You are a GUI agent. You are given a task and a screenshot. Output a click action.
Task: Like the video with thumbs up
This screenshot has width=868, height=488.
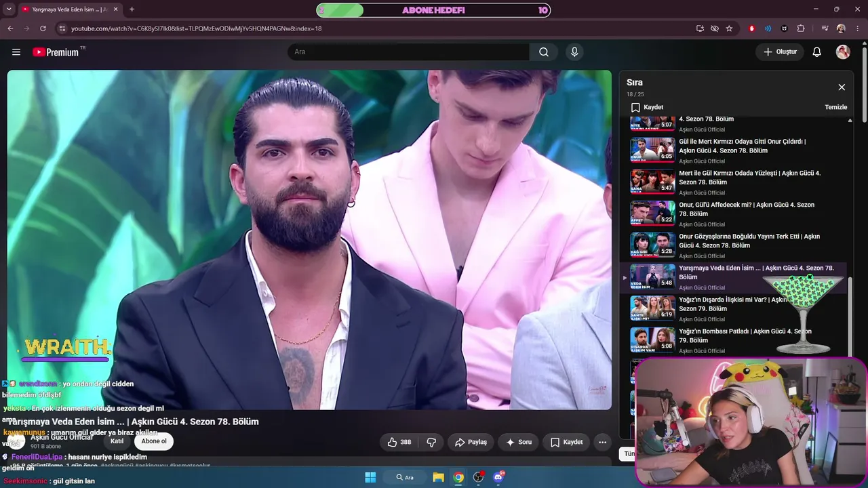[x=399, y=442]
